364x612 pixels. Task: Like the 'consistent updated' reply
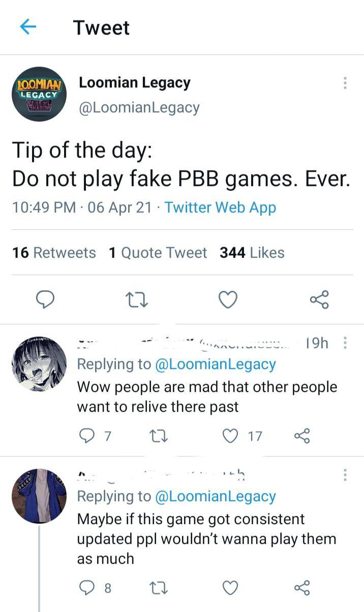point(230,588)
